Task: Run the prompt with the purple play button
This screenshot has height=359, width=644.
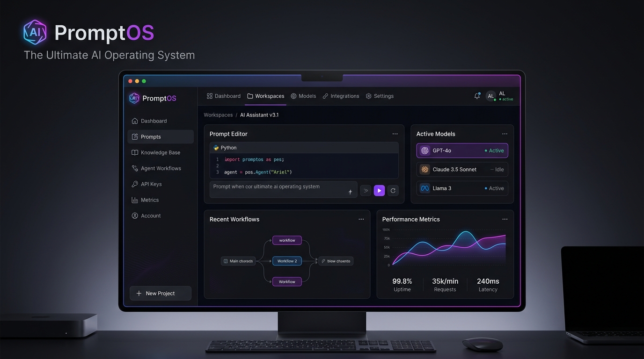Action: tap(379, 190)
